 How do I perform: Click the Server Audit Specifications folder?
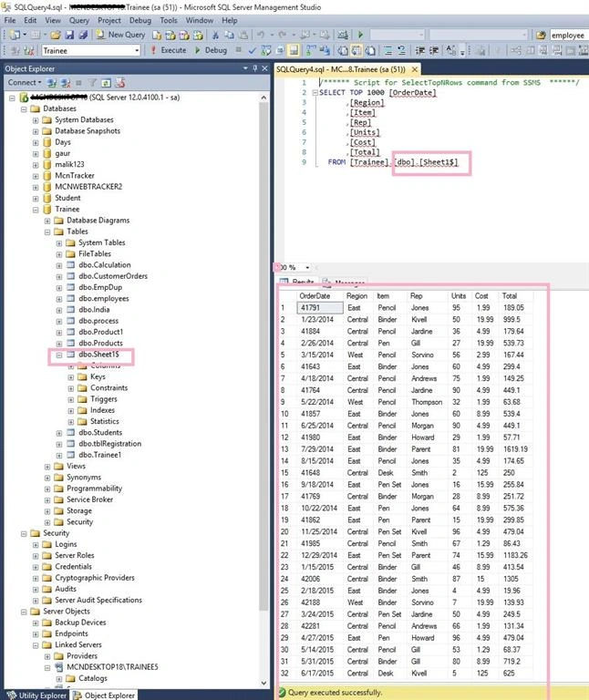click(98, 600)
